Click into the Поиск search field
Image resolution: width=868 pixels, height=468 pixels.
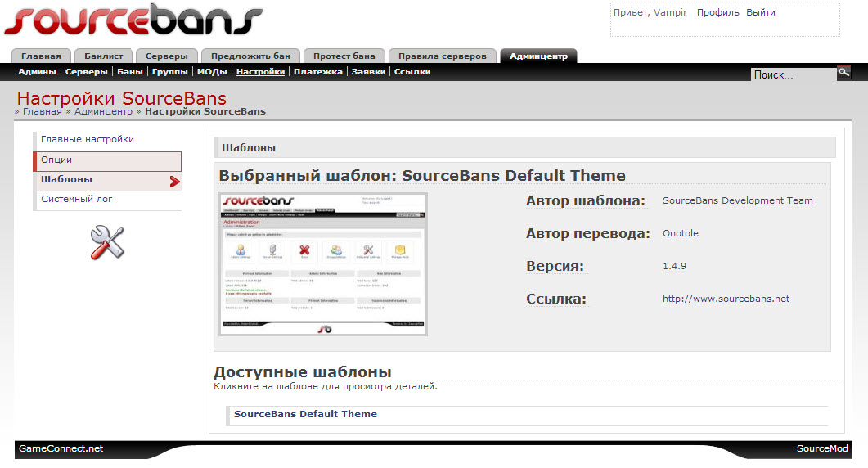point(794,74)
